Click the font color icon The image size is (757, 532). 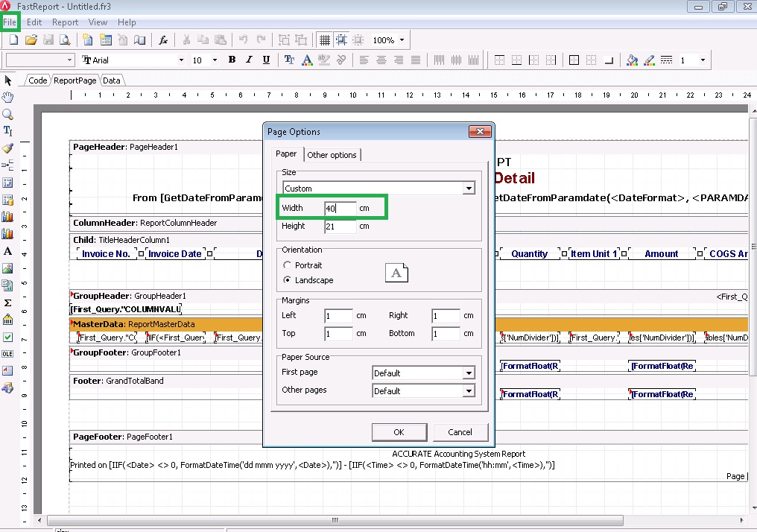tap(306, 60)
